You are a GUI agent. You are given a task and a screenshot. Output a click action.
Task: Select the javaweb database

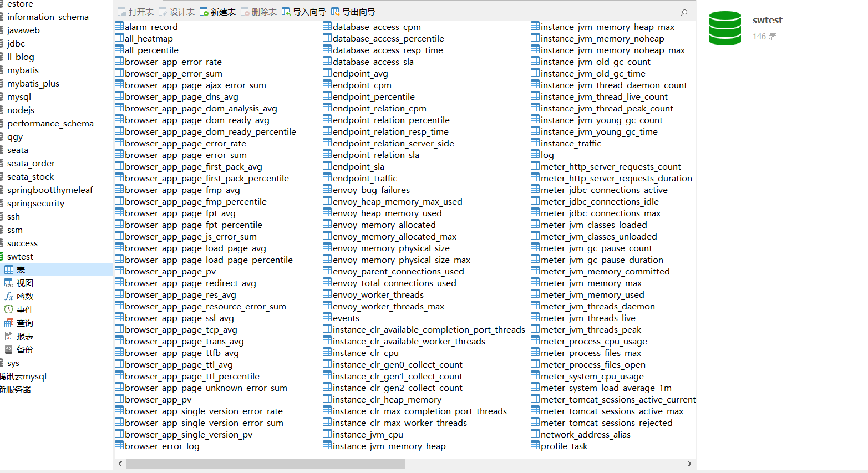click(23, 30)
